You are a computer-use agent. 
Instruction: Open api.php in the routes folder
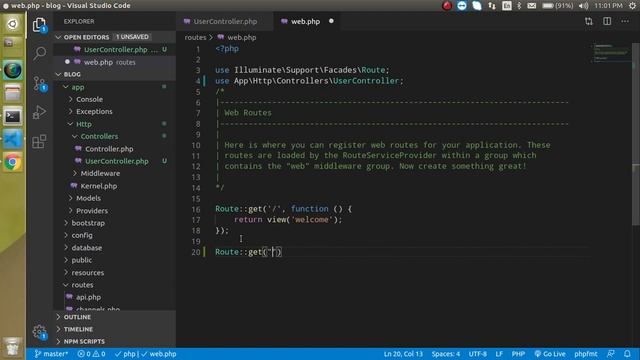pos(88,297)
